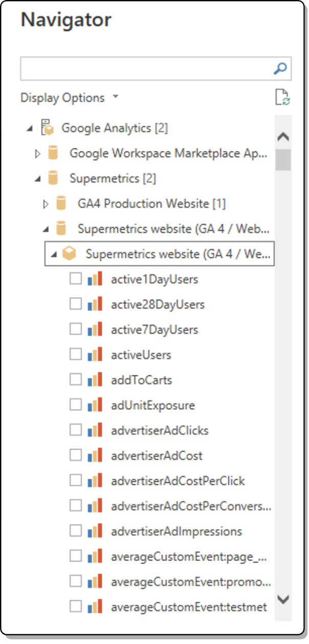Click the Google Analytics server icon

point(48,127)
